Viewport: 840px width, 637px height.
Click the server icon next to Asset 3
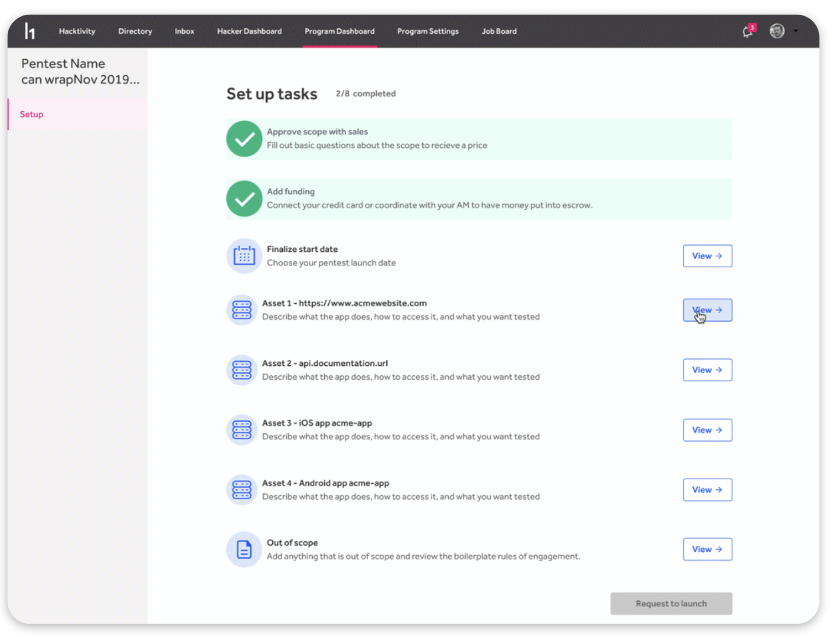point(242,429)
